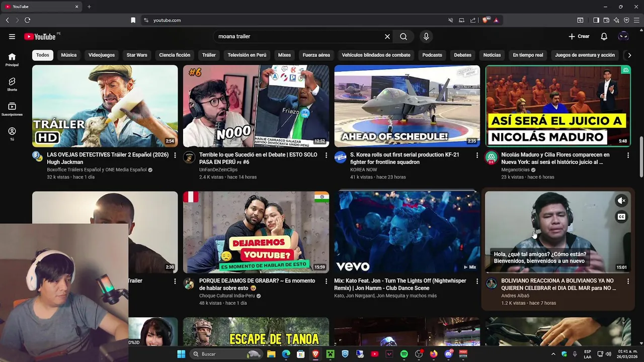Open the account avatar menu
The image size is (644, 362).
coord(623,36)
